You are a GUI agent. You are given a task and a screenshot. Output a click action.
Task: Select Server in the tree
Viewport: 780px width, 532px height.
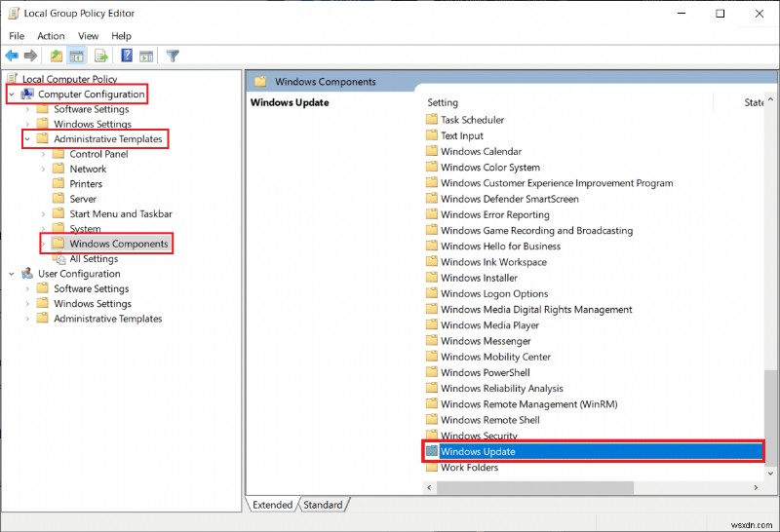click(x=83, y=199)
